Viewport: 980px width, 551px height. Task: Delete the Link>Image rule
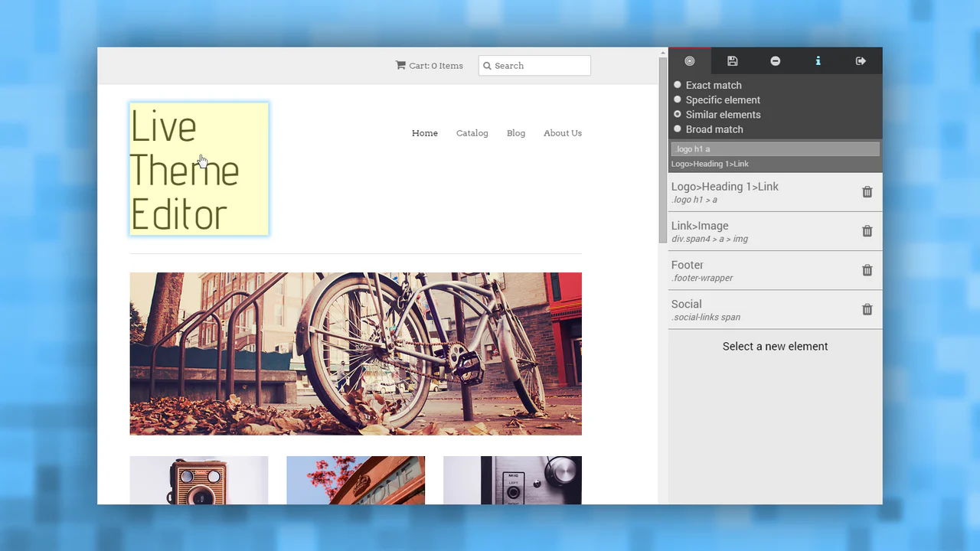pos(867,231)
